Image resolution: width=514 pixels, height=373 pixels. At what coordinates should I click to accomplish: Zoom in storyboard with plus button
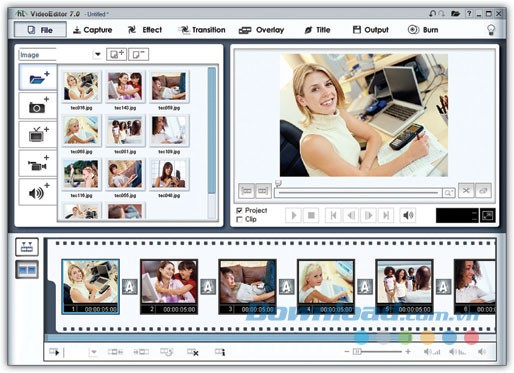tap(408, 352)
